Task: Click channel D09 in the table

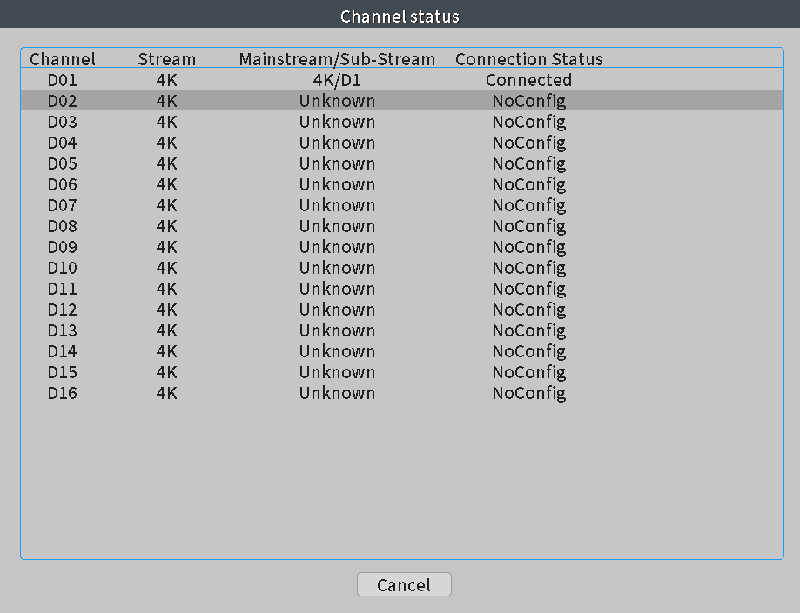Action: (62, 247)
